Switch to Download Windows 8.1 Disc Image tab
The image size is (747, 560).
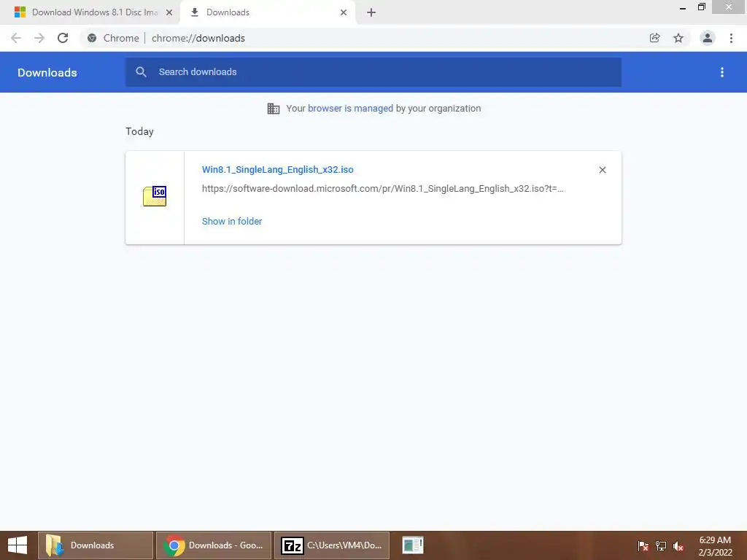[x=90, y=12]
